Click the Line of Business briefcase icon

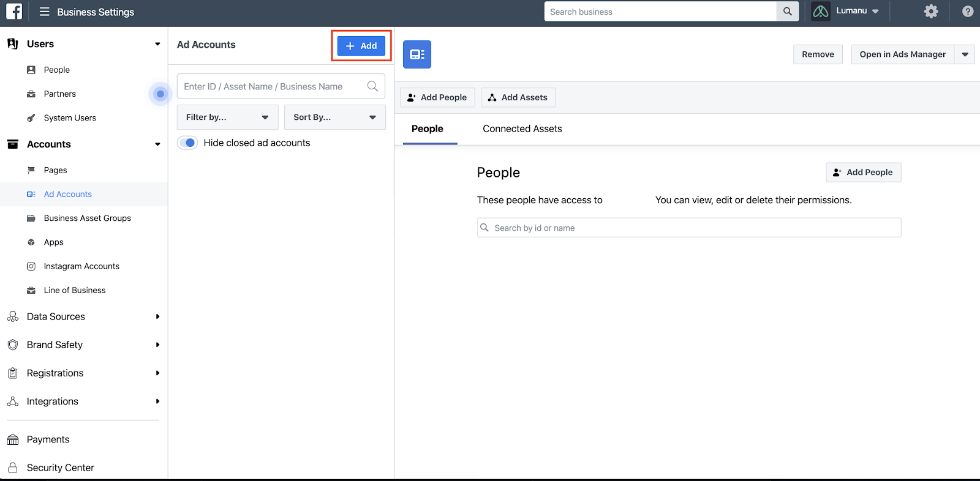pos(31,290)
